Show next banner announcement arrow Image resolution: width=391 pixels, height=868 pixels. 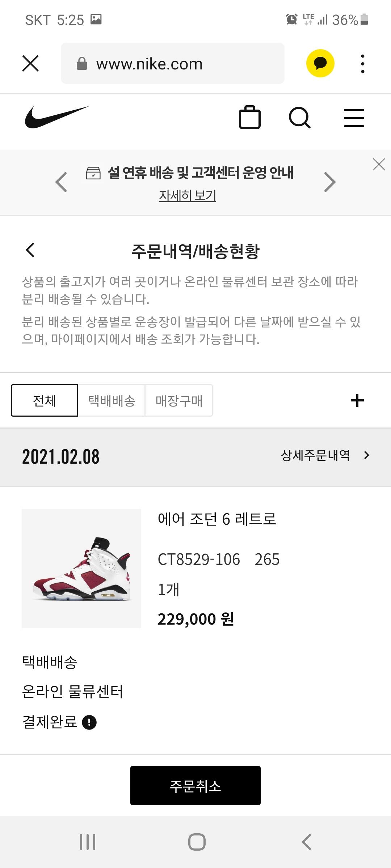click(330, 182)
